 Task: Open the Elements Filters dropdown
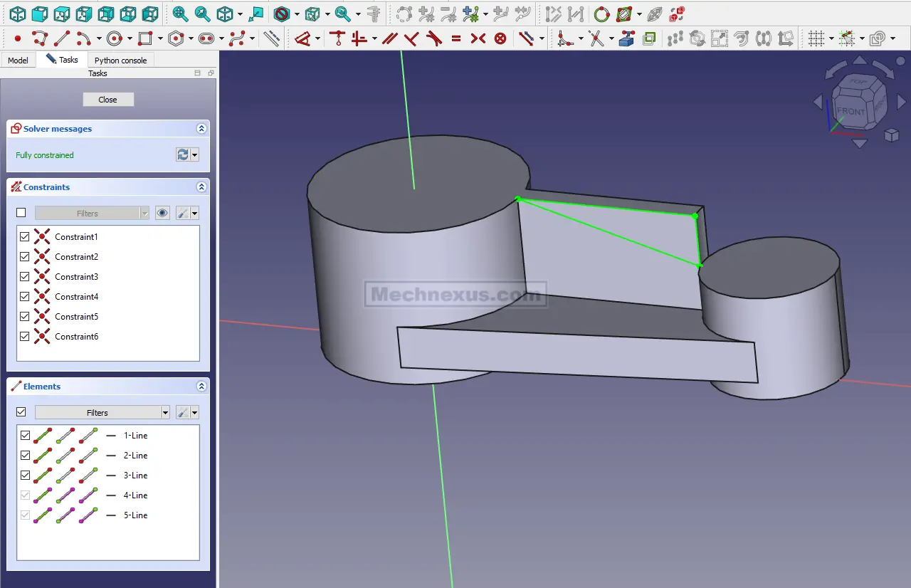[x=102, y=413]
